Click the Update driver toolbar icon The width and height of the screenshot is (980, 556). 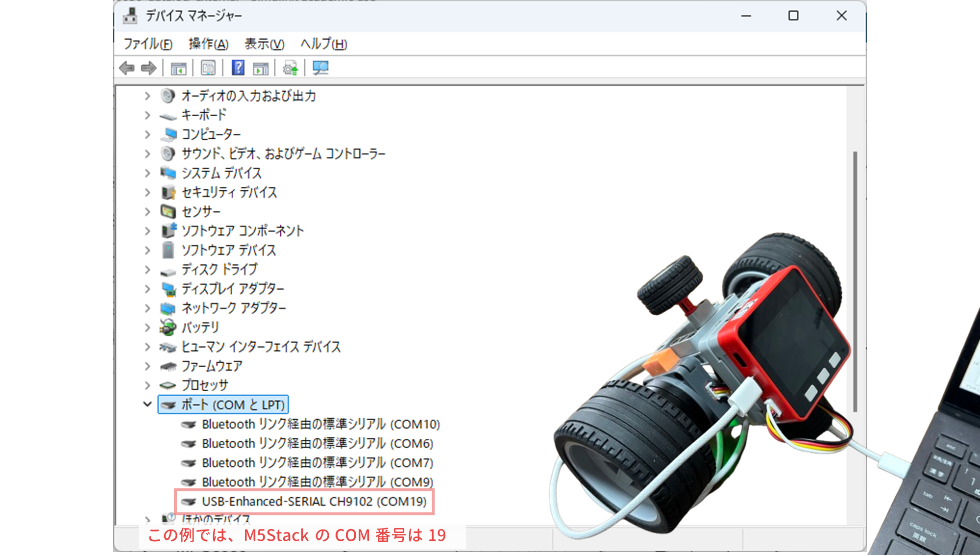click(290, 68)
